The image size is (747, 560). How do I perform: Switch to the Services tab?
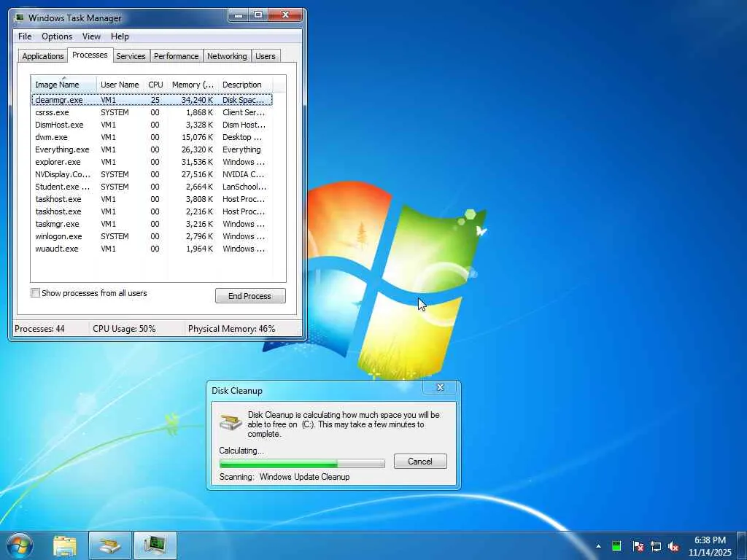tap(131, 56)
